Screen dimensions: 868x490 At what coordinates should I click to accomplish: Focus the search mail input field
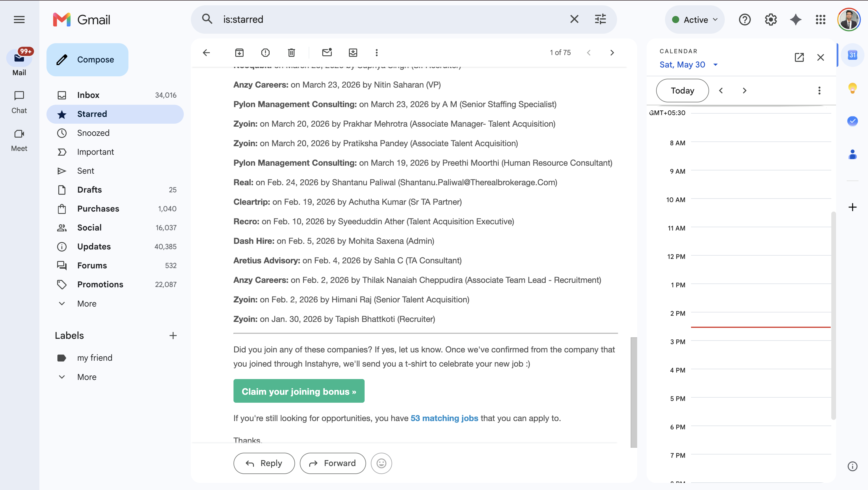coord(391,19)
